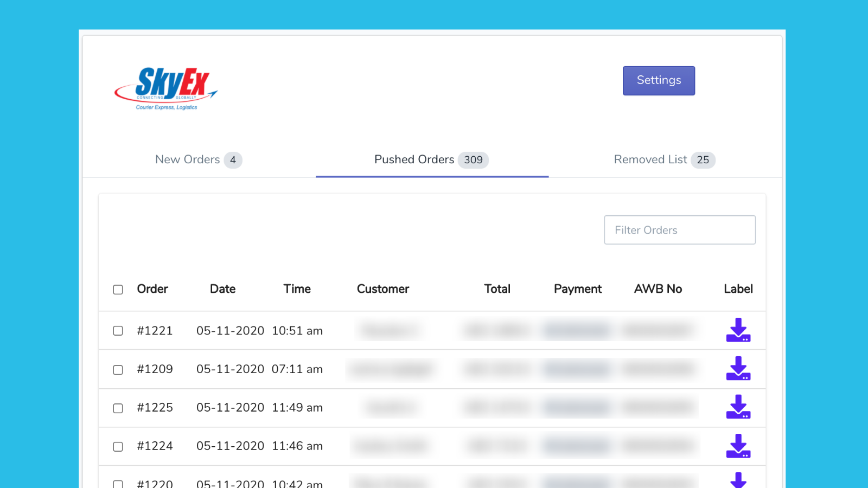Download the shipping label for order #1221
Viewport: 868px width, 488px height.
tap(738, 330)
